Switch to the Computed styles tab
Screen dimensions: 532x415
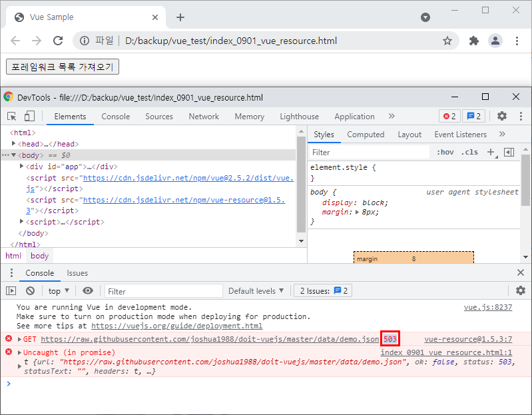[x=366, y=135]
